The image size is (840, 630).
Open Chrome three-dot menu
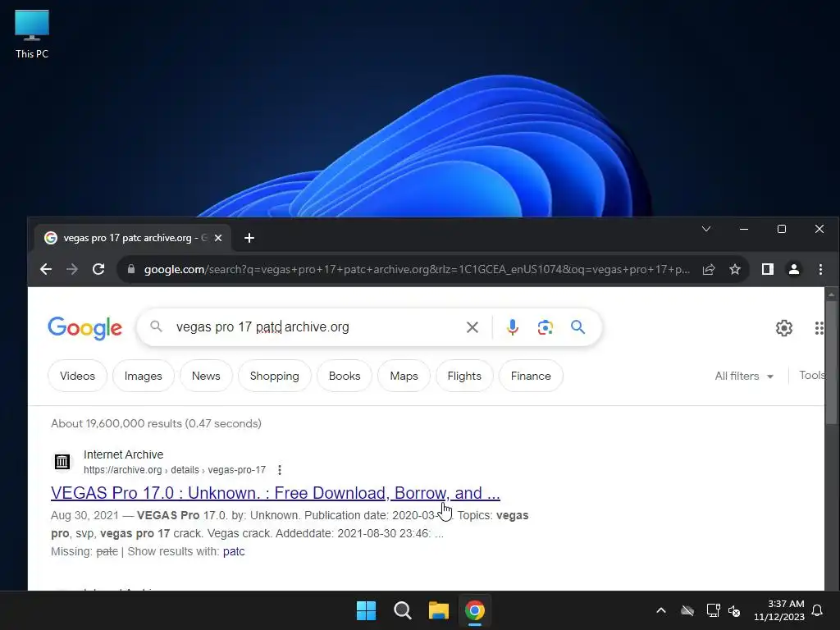coord(820,269)
